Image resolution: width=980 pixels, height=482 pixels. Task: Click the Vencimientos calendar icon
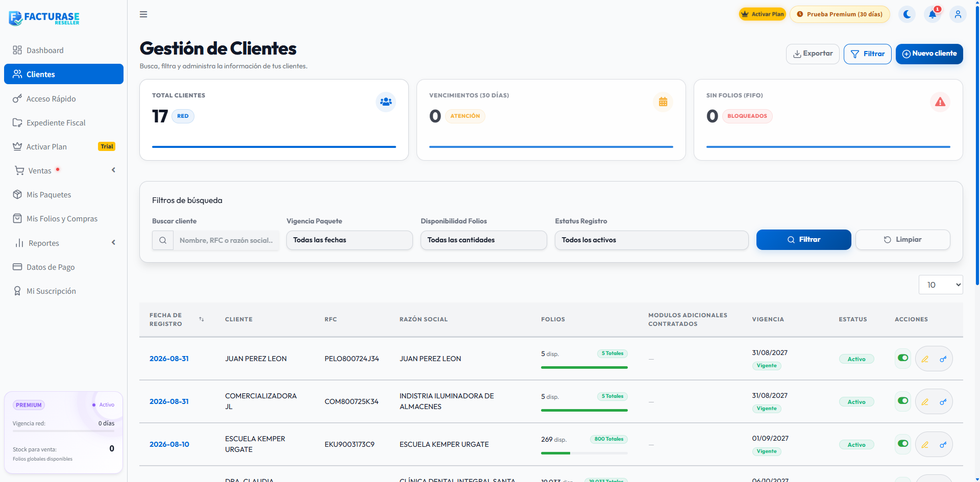663,102
